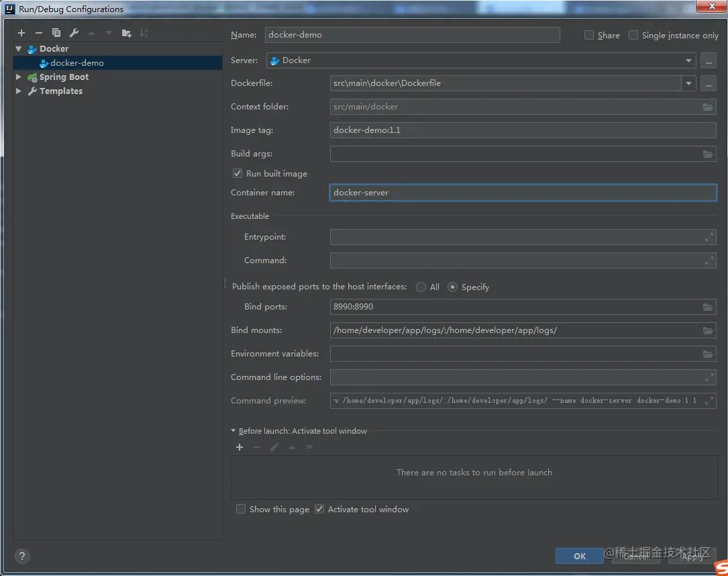The image size is (728, 576).
Task: Open the help question mark button
Action: coord(22,556)
